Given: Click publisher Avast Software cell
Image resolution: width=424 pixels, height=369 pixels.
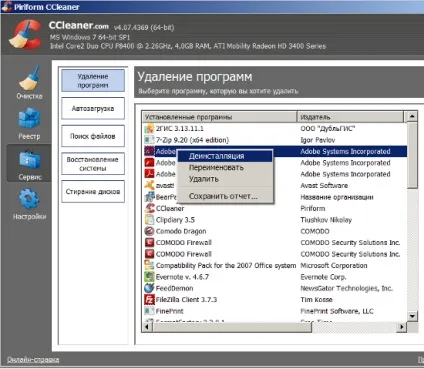Looking at the screenshot, I should (324, 185).
